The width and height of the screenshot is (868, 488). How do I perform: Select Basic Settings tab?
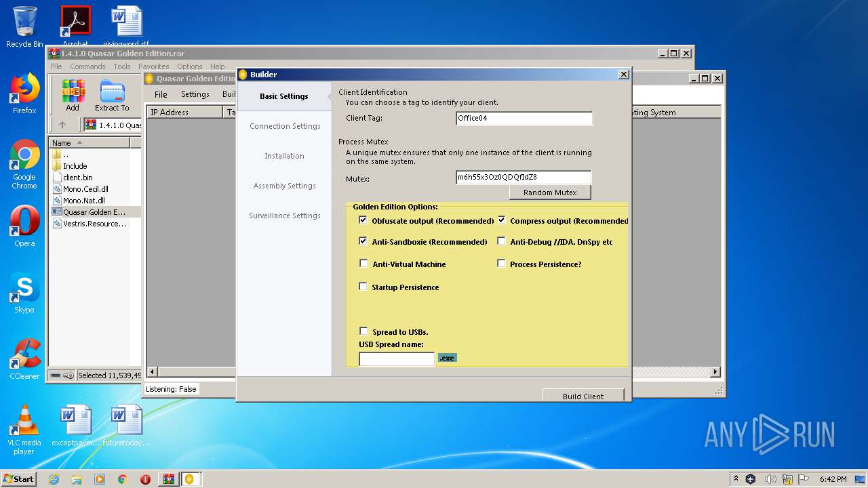(284, 96)
